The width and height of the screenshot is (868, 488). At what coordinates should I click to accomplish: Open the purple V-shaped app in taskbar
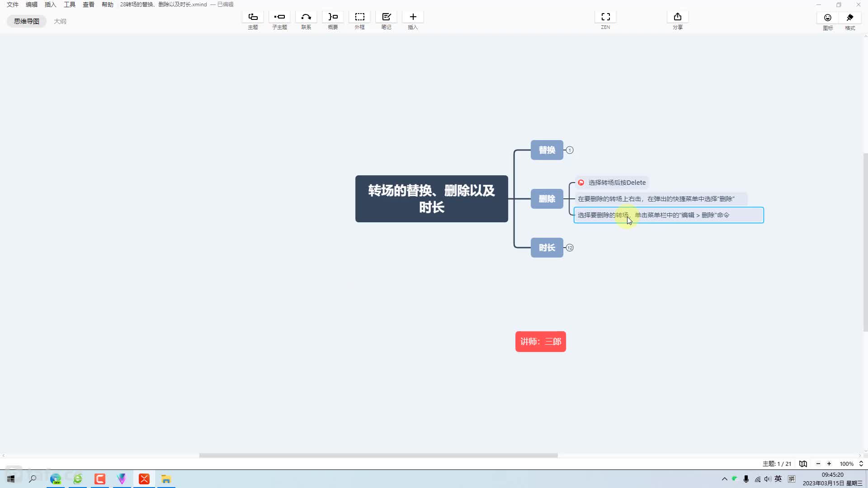point(122,479)
